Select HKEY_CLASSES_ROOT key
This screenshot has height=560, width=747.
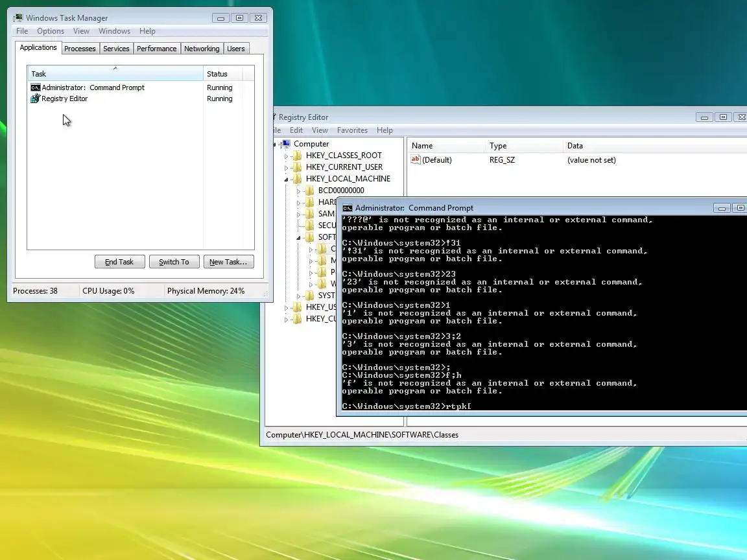pos(344,156)
